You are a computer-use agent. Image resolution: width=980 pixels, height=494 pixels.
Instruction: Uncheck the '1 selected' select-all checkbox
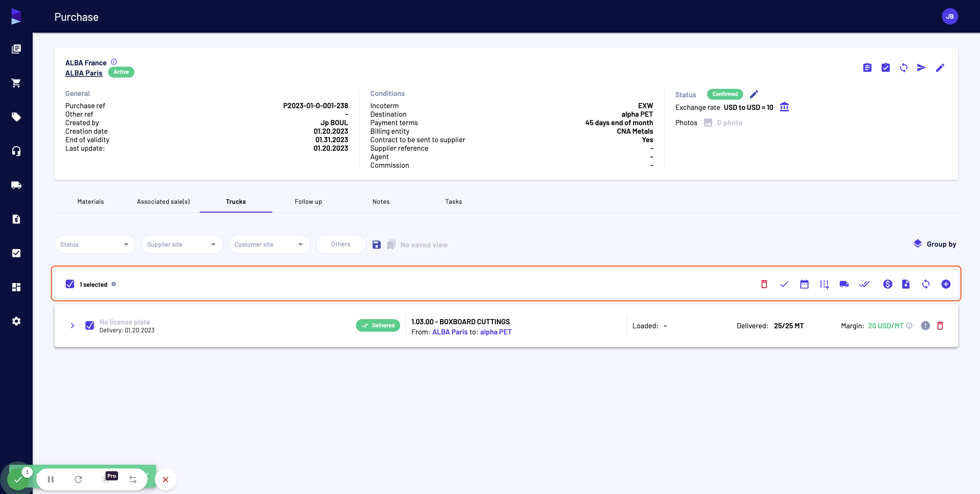70,284
